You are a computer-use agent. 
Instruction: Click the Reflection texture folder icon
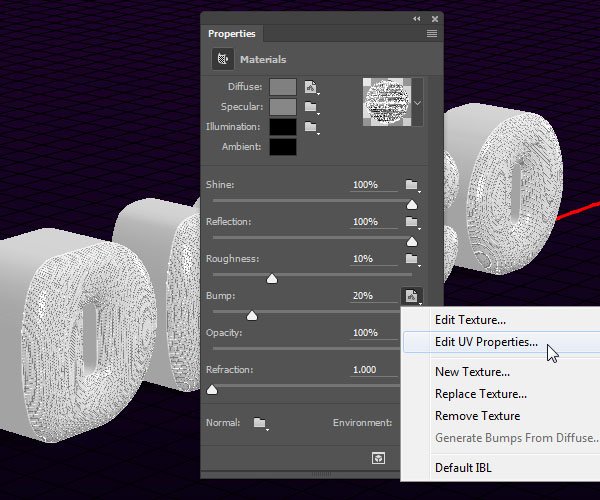point(412,222)
